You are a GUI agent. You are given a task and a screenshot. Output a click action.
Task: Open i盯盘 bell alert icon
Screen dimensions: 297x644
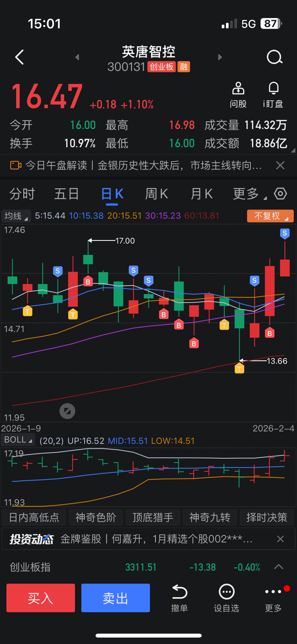click(x=273, y=95)
